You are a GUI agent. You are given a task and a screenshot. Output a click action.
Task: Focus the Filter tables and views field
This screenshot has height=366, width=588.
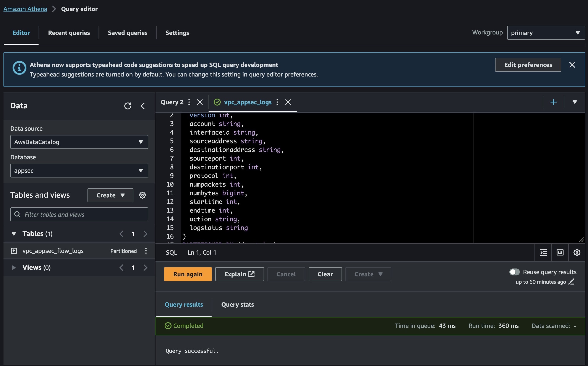click(x=79, y=214)
